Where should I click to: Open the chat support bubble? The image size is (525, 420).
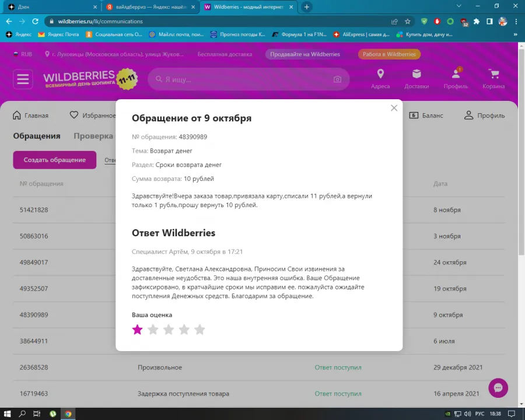pyautogui.click(x=498, y=388)
